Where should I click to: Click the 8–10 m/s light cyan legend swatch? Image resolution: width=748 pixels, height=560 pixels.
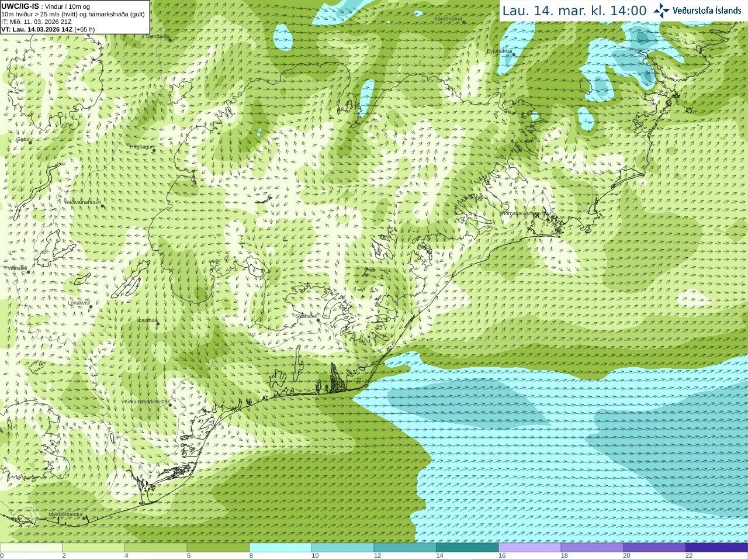click(280, 548)
